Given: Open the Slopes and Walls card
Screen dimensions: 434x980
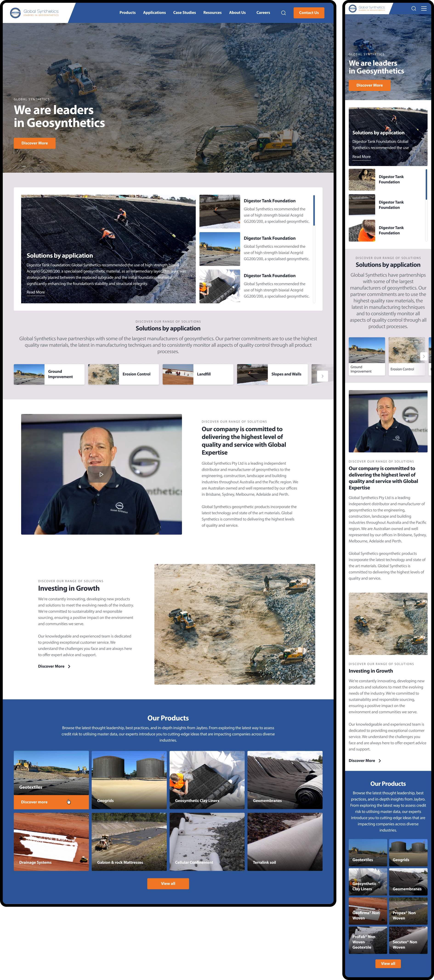Looking at the screenshot, I should click(x=272, y=374).
